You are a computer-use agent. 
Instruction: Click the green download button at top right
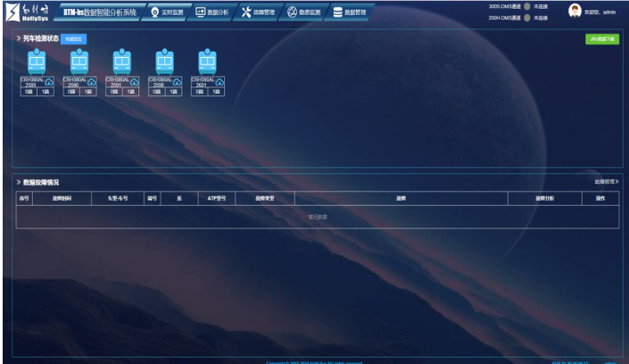(x=602, y=39)
